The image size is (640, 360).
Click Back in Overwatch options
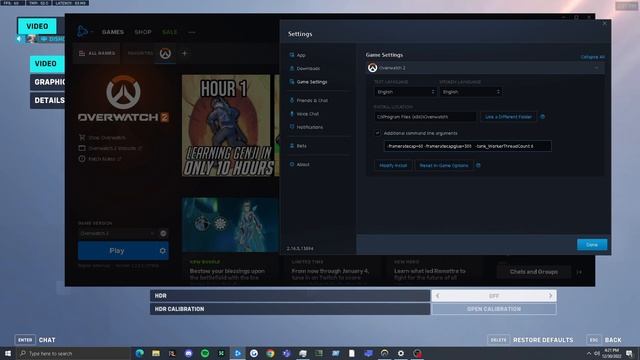[613, 340]
